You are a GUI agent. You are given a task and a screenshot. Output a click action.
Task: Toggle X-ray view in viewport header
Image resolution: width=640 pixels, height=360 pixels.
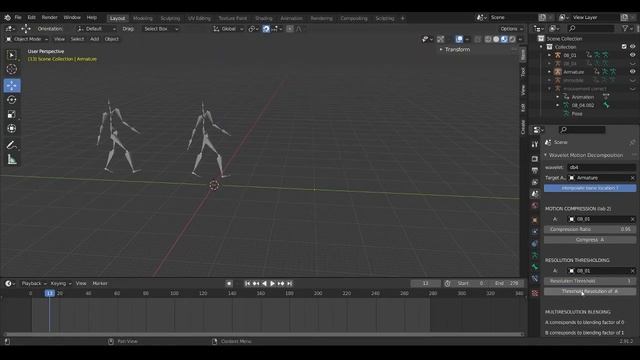pyautogui.click(x=478, y=39)
